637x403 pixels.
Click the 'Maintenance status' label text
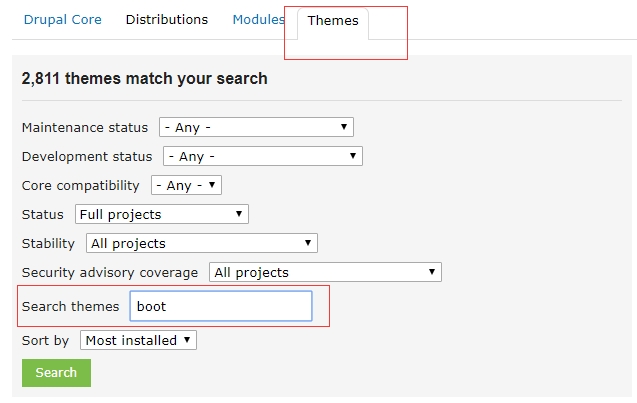[x=84, y=128]
